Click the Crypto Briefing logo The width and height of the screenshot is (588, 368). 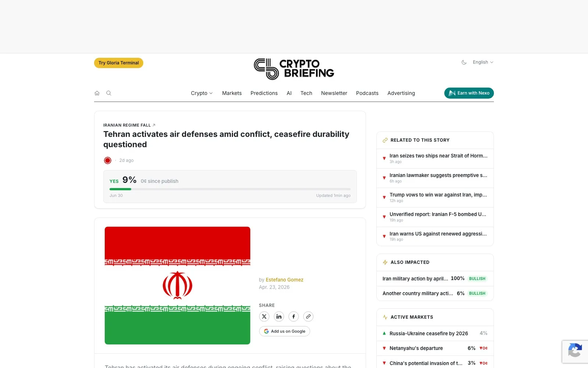click(x=294, y=69)
